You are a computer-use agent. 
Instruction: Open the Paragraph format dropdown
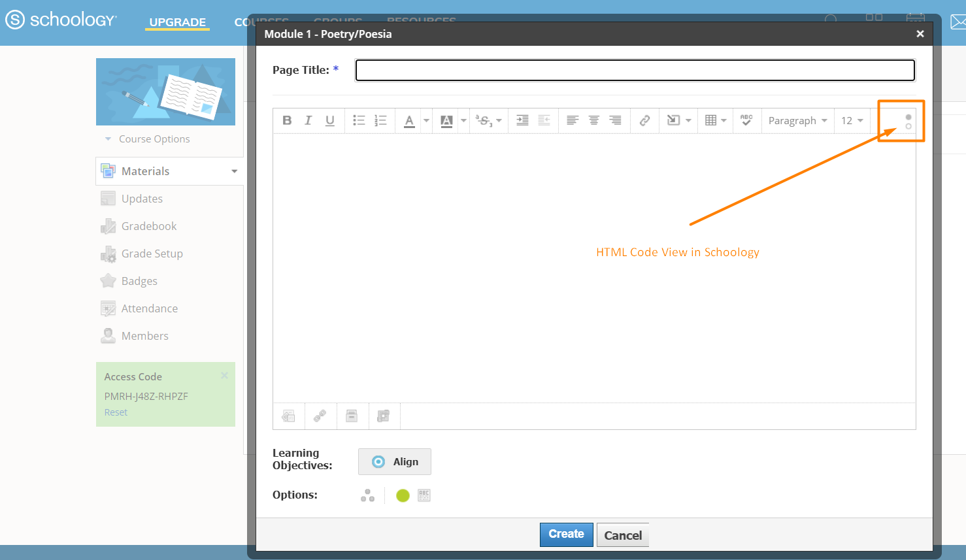click(798, 120)
